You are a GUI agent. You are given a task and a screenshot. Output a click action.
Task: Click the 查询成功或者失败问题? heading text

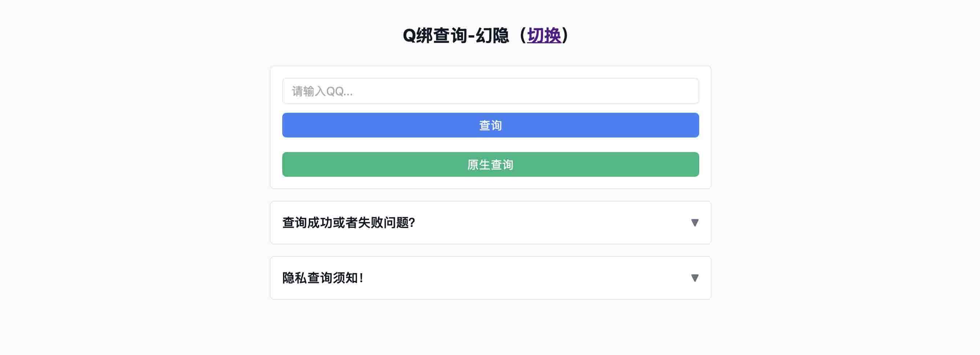pyautogui.click(x=348, y=223)
